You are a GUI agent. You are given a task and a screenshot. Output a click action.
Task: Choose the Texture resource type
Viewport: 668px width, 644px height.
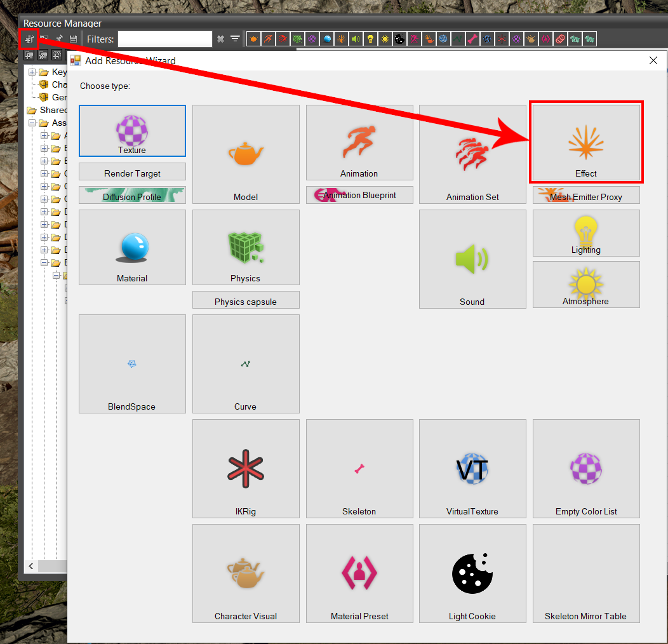tap(132, 131)
